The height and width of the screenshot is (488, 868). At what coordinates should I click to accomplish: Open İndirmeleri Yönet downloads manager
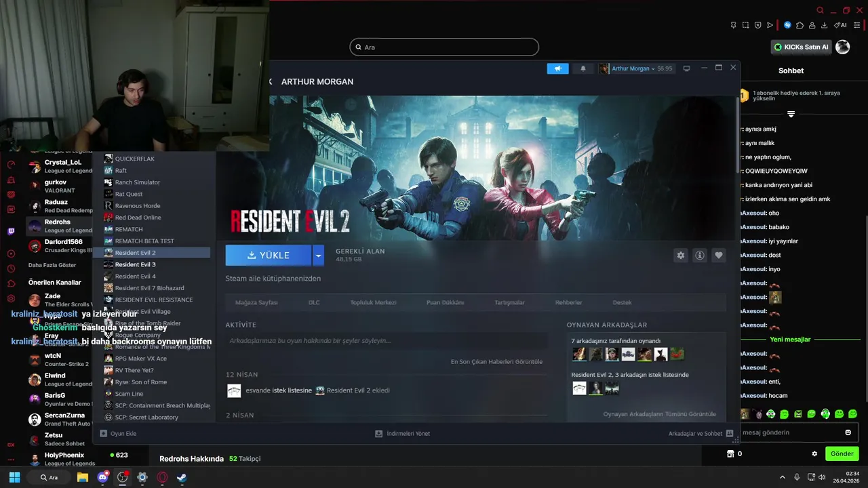pyautogui.click(x=403, y=434)
